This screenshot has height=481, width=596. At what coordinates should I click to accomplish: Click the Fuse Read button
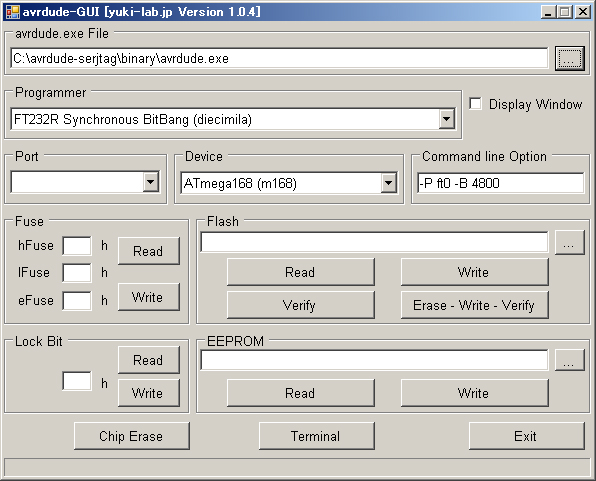point(149,251)
